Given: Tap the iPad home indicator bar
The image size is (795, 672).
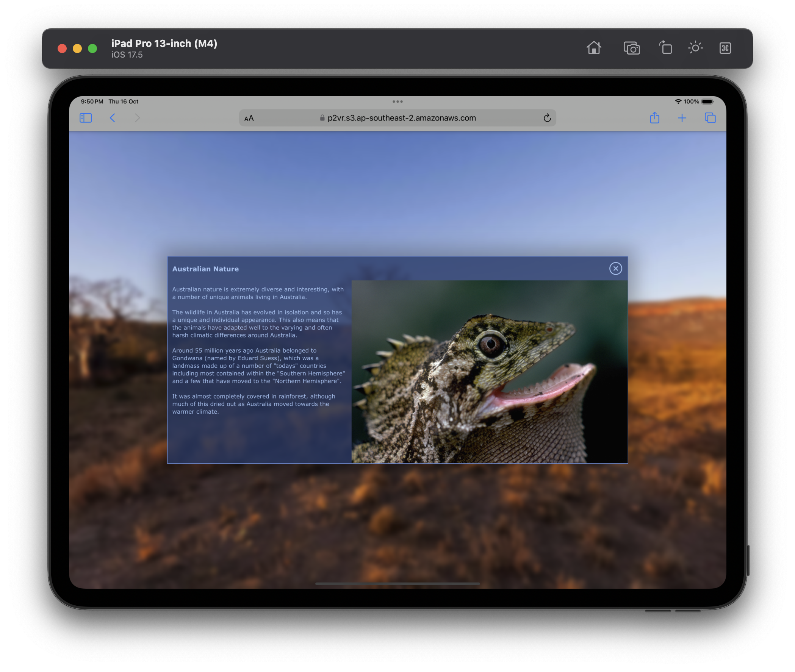Looking at the screenshot, I should tap(397, 584).
